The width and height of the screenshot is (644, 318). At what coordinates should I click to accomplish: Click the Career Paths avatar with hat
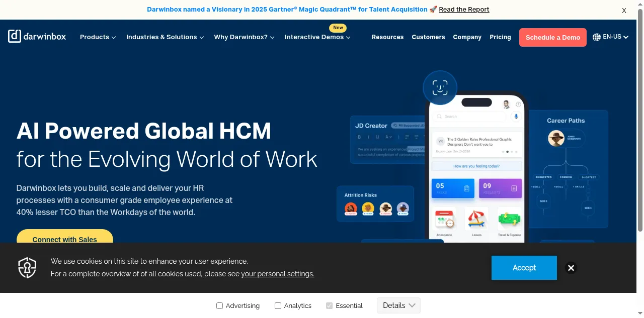[556, 138]
